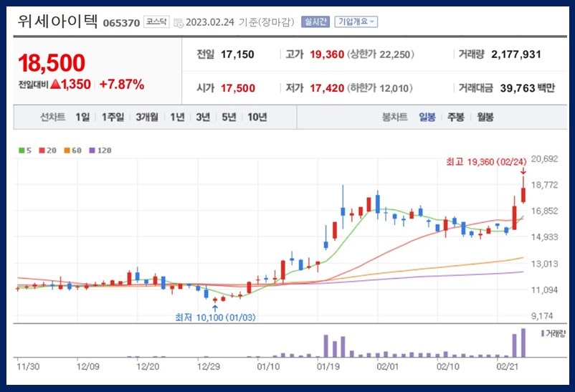575x392 pixels.
Task: Select the 3개월 line chart tab
Action: coord(147,117)
